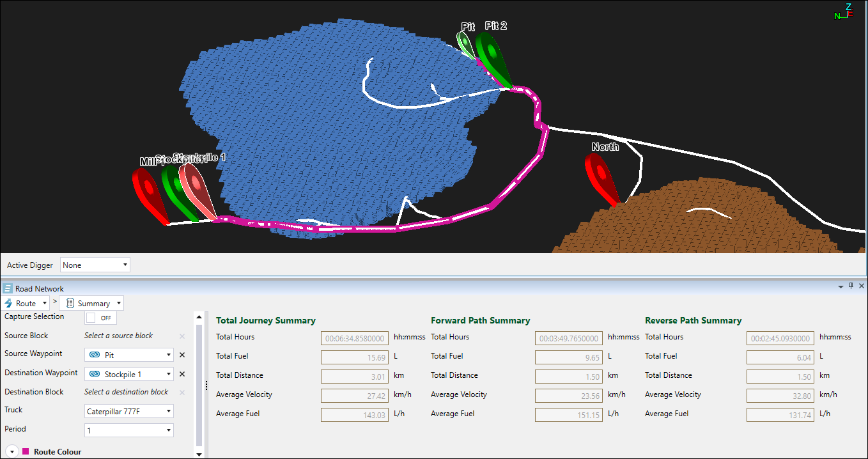Click the North waypoint marker pin
This screenshot has height=459, width=868.
pos(600,176)
